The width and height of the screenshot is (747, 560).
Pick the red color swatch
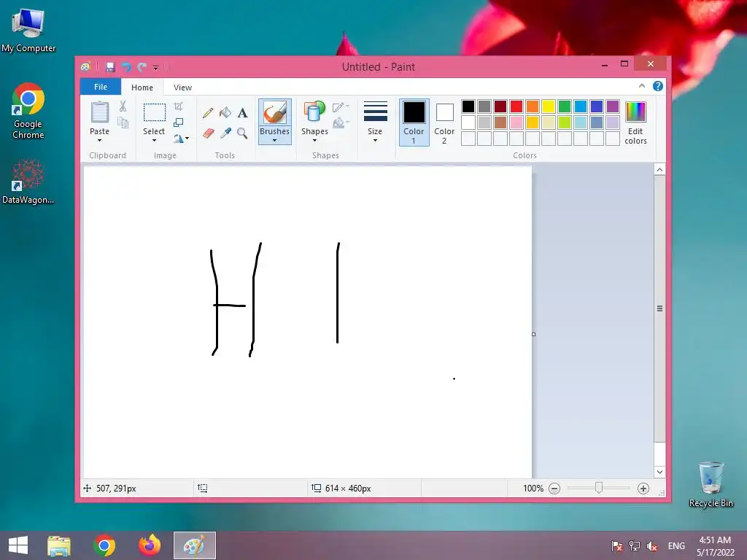(x=516, y=106)
